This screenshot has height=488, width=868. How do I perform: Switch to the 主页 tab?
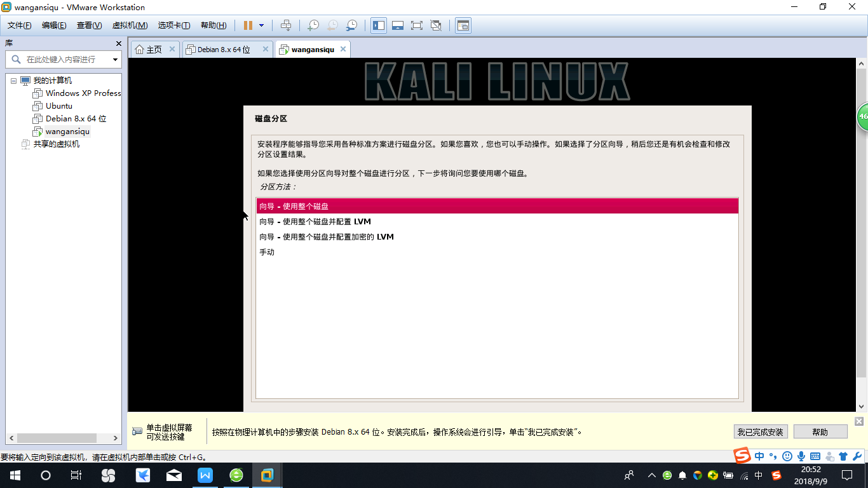[154, 50]
